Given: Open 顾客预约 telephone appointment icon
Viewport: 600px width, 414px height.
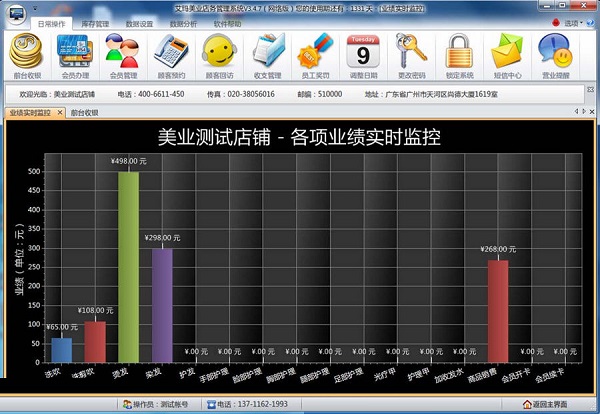Looking at the screenshot, I should click(x=171, y=51).
